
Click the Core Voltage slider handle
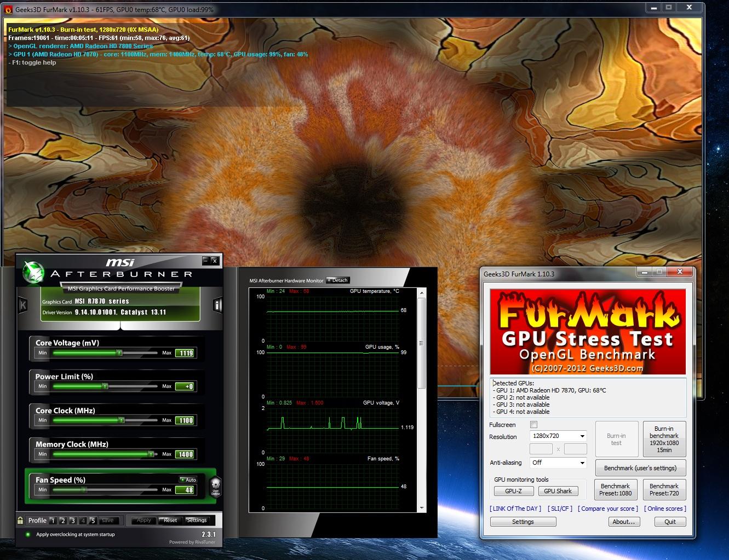119,353
